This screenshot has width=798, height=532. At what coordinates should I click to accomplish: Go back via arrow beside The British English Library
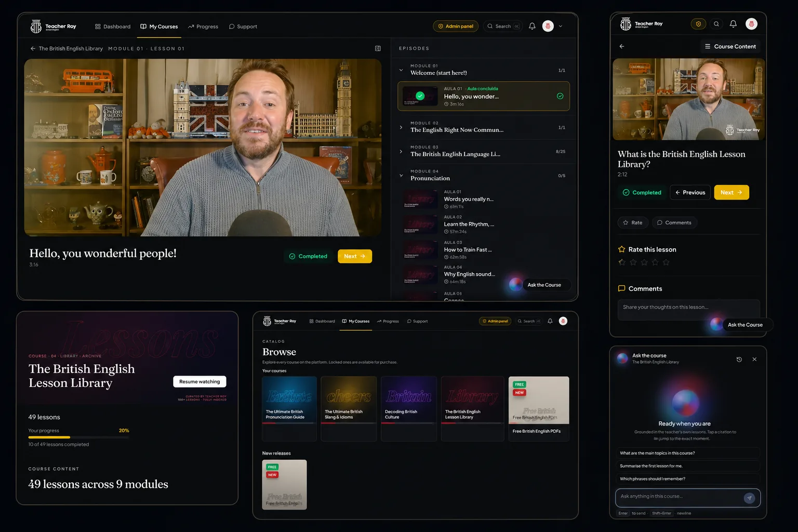(33, 48)
